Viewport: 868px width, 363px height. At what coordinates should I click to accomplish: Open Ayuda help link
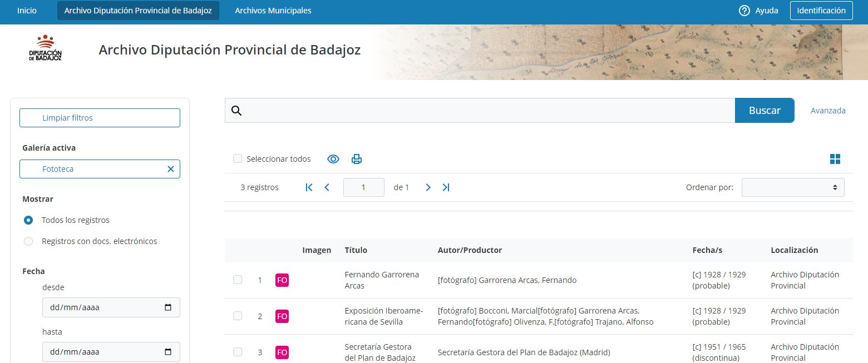pyautogui.click(x=767, y=11)
